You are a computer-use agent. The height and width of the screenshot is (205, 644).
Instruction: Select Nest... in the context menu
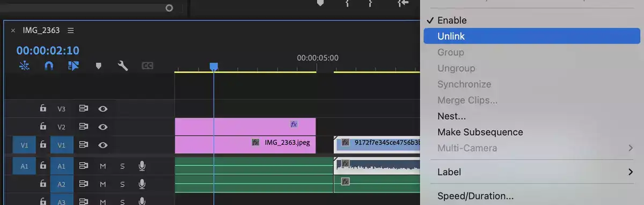point(451,116)
